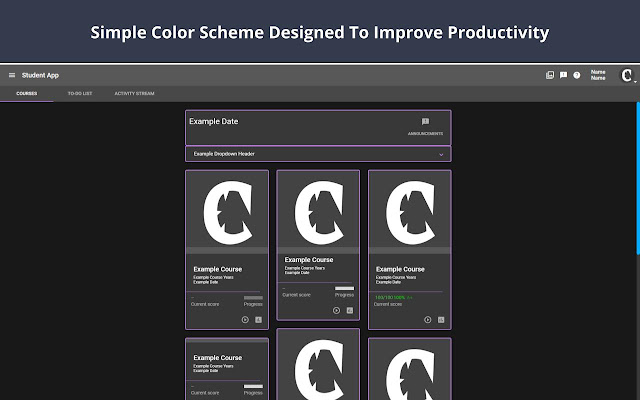Click play icon on first-row left course card

pyautogui.click(x=245, y=320)
